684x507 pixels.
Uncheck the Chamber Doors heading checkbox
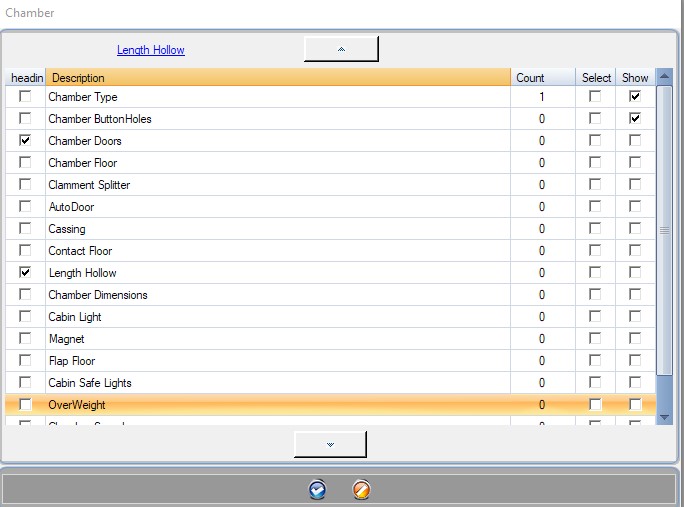pos(25,141)
